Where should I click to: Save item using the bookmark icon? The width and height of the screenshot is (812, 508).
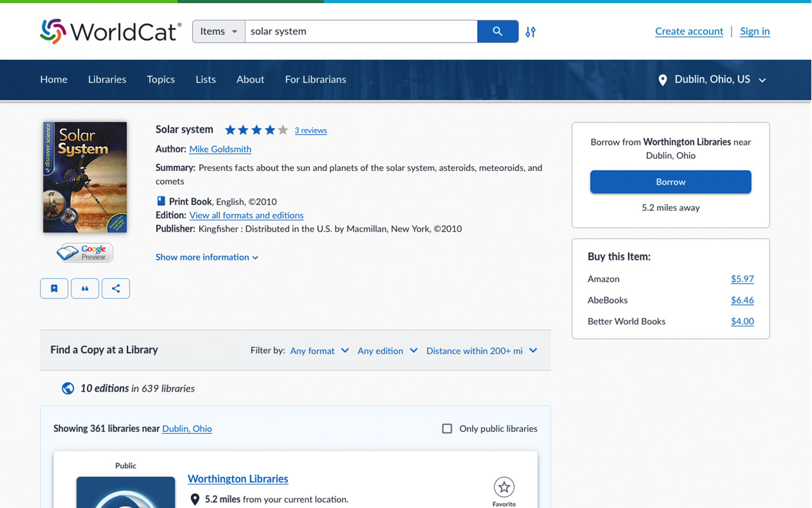coord(54,288)
